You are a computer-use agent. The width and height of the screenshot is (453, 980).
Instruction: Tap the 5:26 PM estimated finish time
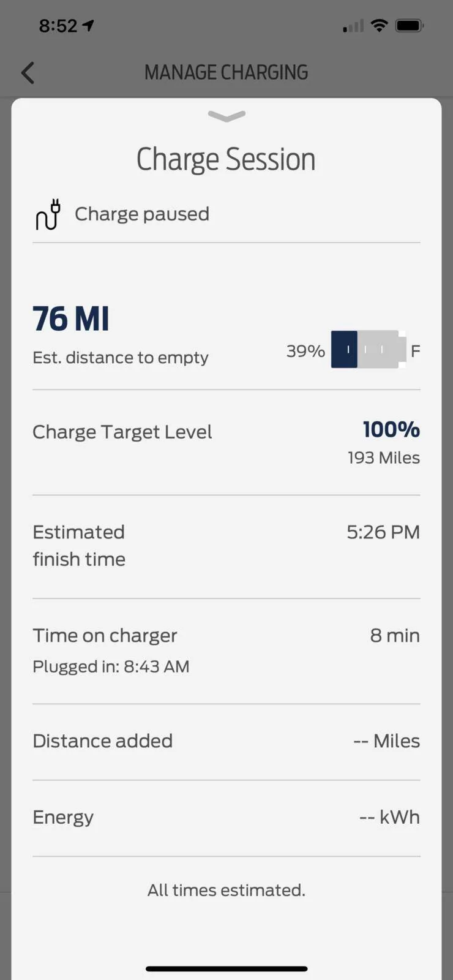pos(383,532)
